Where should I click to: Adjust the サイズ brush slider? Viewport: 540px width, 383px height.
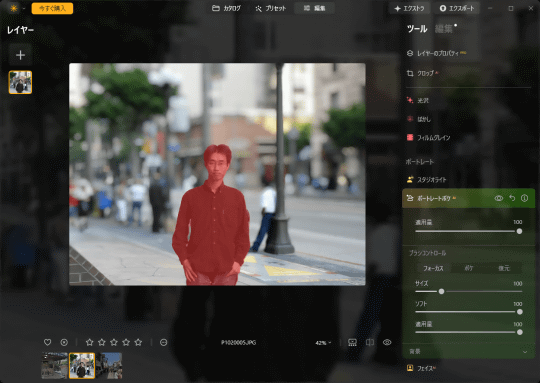click(468, 291)
